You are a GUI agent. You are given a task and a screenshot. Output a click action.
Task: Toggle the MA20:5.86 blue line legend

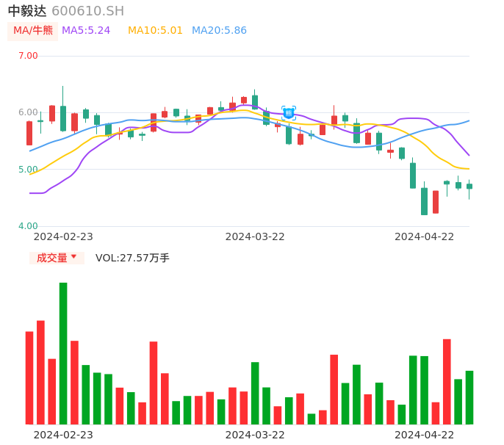(219, 31)
